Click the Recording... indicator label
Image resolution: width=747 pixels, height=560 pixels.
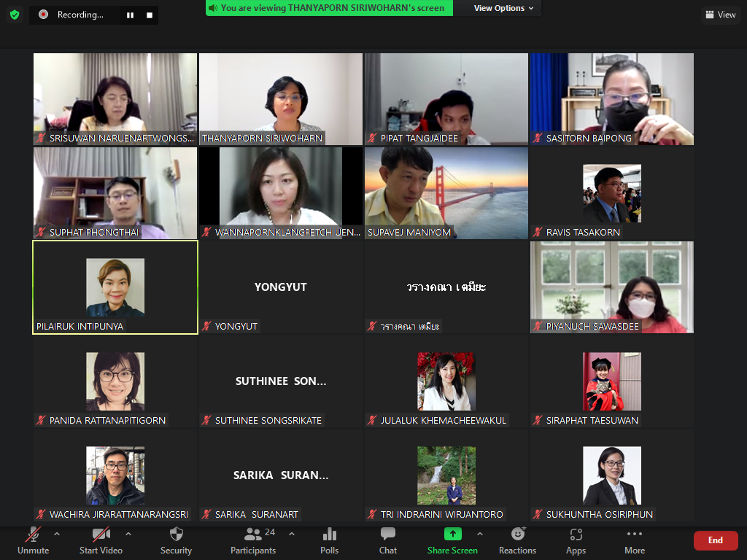coord(80,15)
